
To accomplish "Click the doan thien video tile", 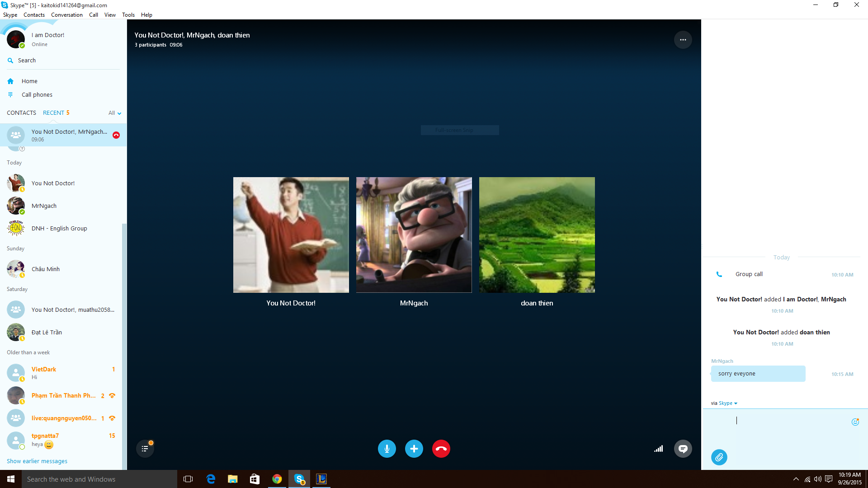I will (x=537, y=235).
